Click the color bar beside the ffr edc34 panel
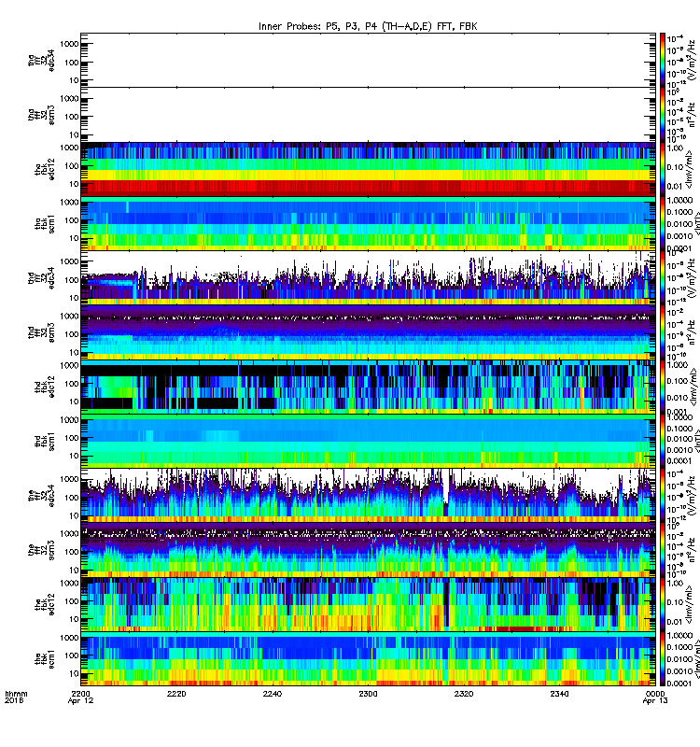The image size is (700, 747). click(663, 496)
